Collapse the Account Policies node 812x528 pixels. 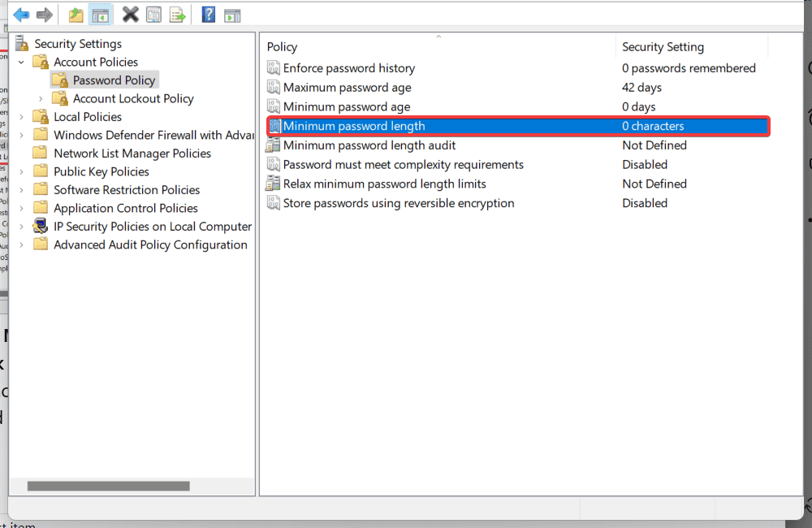coord(21,63)
